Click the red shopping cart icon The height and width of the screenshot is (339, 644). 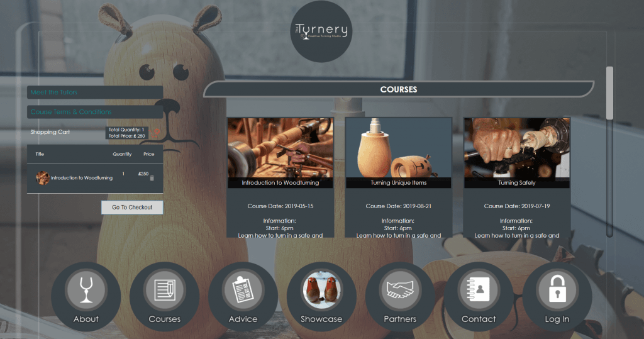pyautogui.click(x=155, y=133)
